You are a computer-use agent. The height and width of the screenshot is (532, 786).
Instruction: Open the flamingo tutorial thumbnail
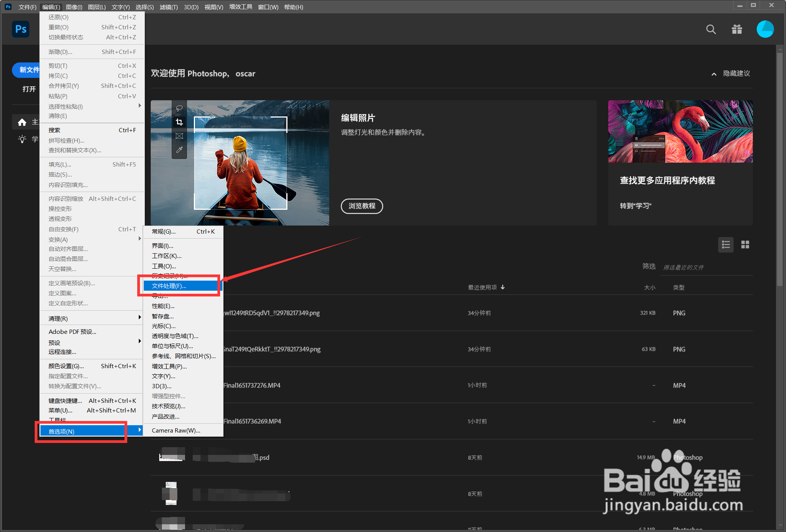click(680, 131)
